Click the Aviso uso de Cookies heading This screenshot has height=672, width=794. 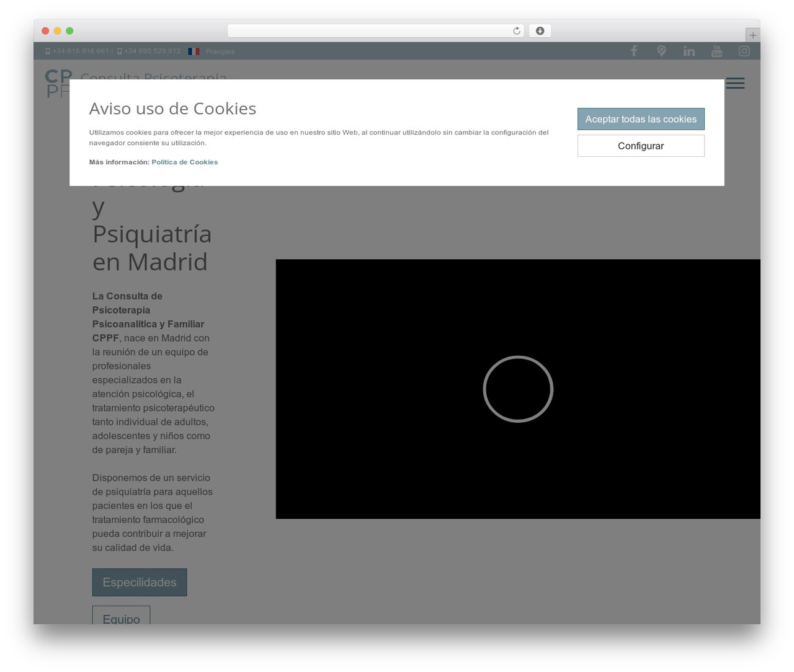[x=172, y=108]
